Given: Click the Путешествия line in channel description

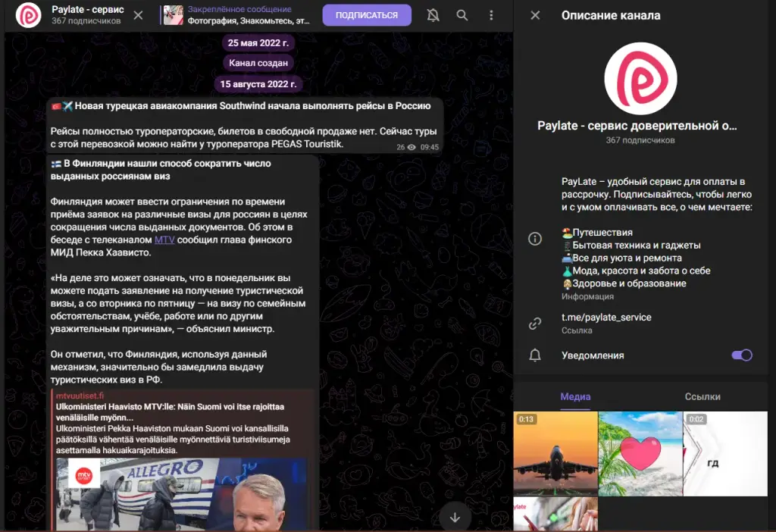Looking at the screenshot, I should [x=597, y=233].
